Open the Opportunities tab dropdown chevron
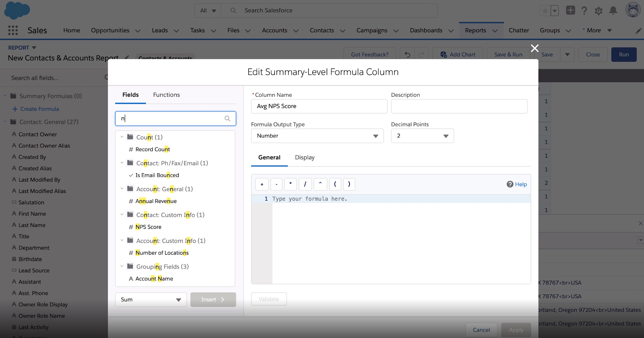This screenshot has width=644, height=338. 138,31
